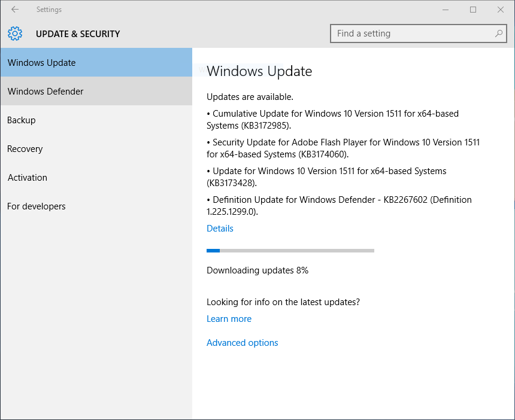Click the magnifier search icon
The height and width of the screenshot is (420, 515).
click(x=499, y=34)
